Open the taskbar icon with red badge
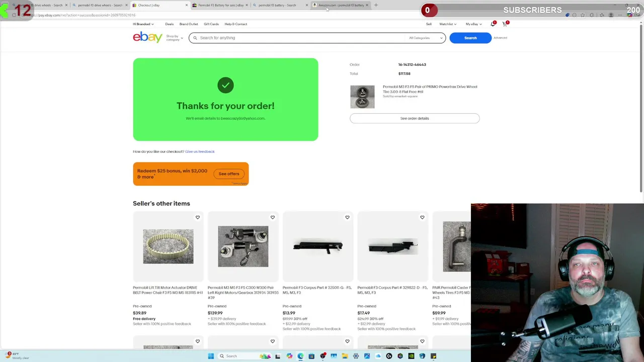 click(323, 356)
